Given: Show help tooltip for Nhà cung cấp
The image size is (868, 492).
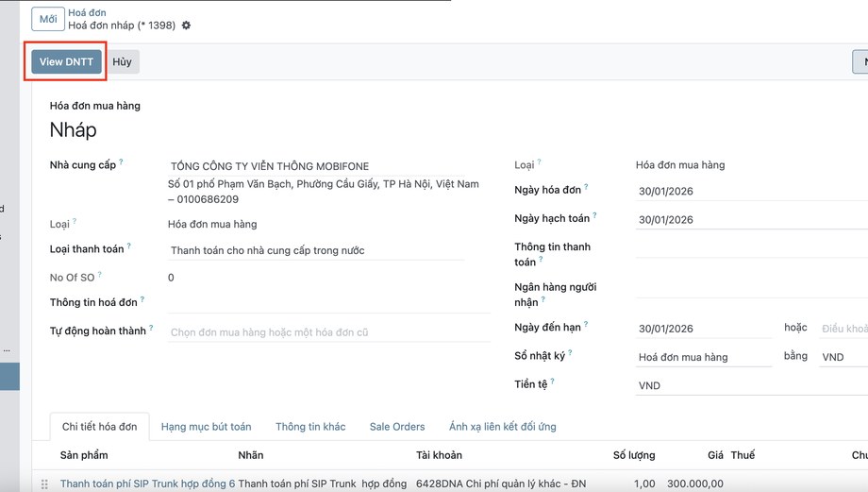Looking at the screenshot, I should tap(121, 161).
